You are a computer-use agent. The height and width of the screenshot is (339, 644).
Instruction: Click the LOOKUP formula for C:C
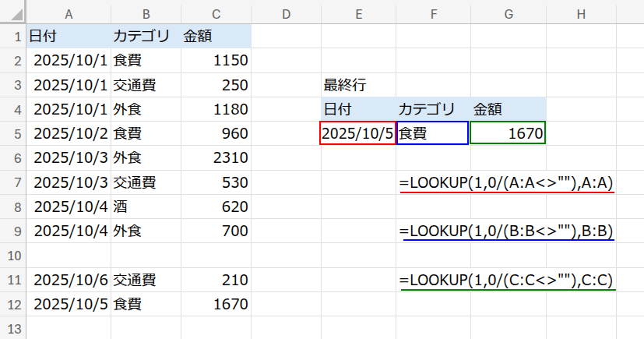coord(506,280)
